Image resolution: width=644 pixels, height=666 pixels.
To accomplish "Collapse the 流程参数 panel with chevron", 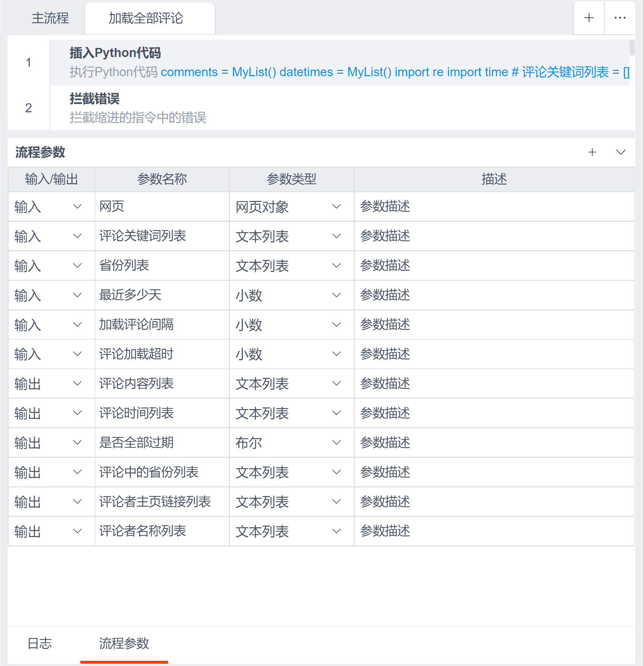I will point(621,152).
